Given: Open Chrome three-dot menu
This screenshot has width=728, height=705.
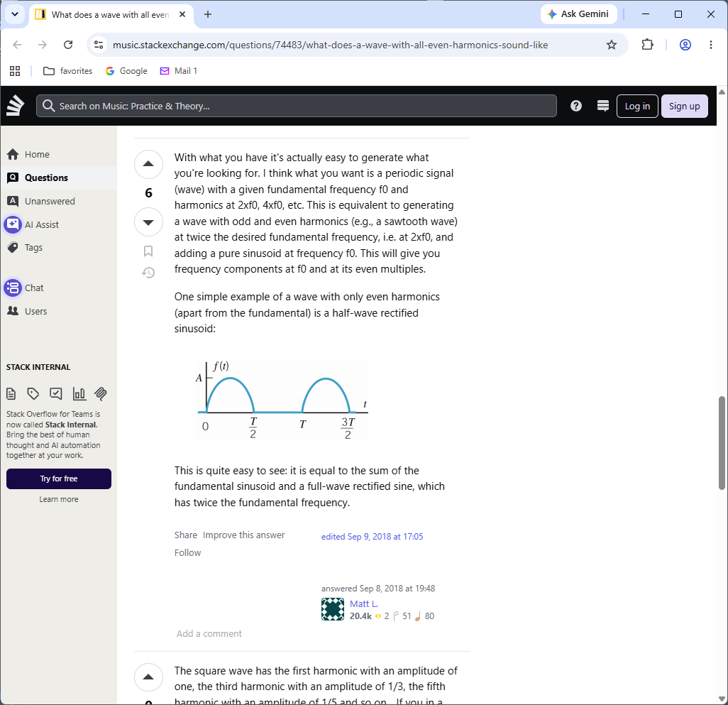Looking at the screenshot, I should [710, 45].
